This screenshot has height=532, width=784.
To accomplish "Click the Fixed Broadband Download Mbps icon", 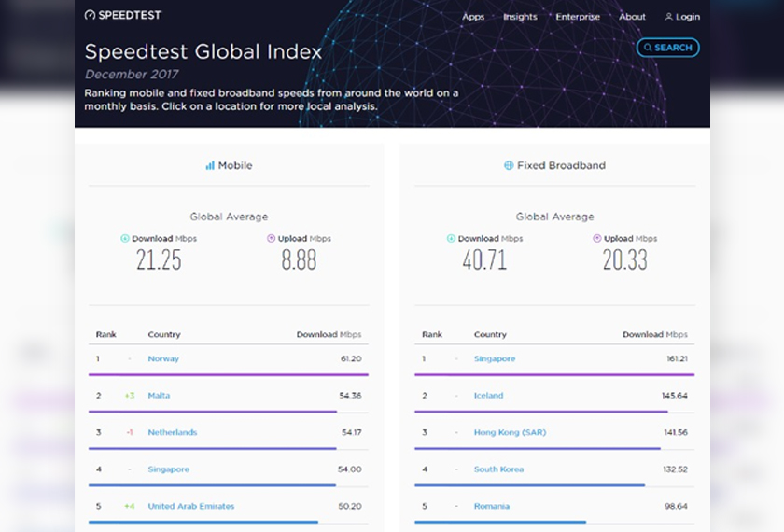I will (x=451, y=239).
